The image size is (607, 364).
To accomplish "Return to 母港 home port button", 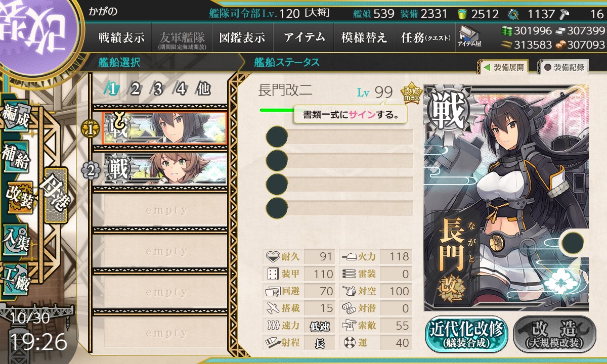I will pos(55,195).
